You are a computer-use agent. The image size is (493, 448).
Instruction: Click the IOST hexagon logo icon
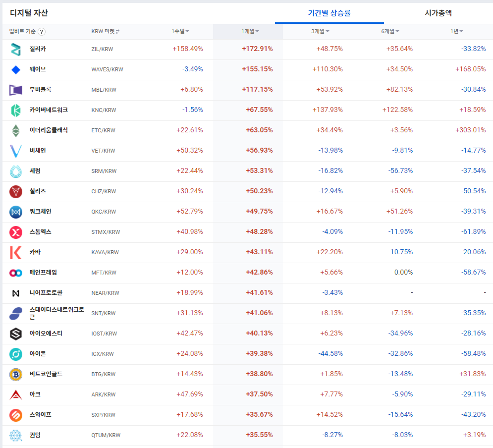point(16,334)
